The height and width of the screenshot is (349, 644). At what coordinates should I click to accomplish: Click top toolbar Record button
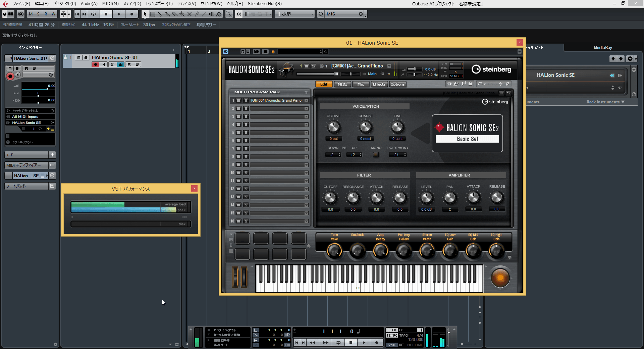[131, 14]
